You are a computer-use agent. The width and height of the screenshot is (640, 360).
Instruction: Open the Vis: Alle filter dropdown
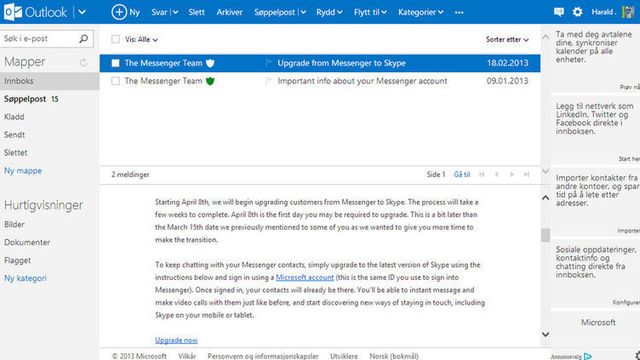(141, 40)
